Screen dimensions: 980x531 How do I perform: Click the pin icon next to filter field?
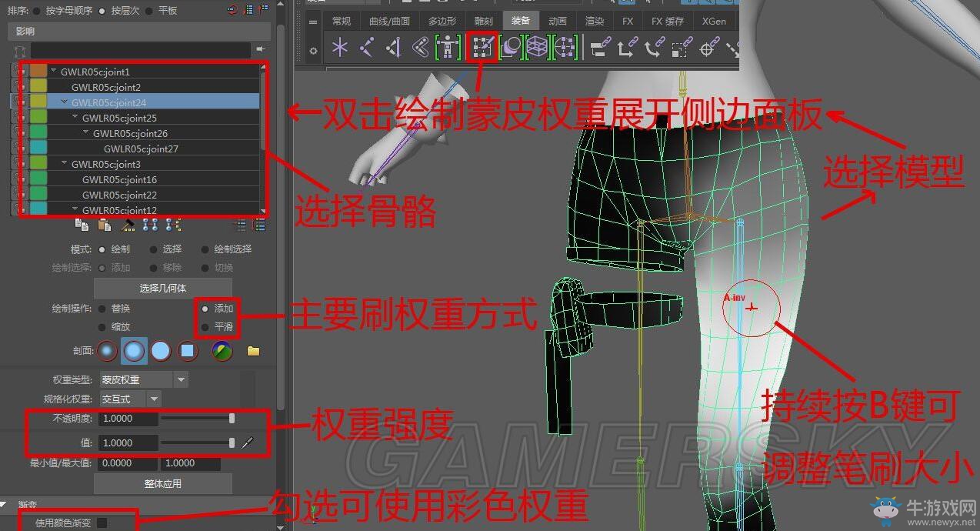click(262, 48)
